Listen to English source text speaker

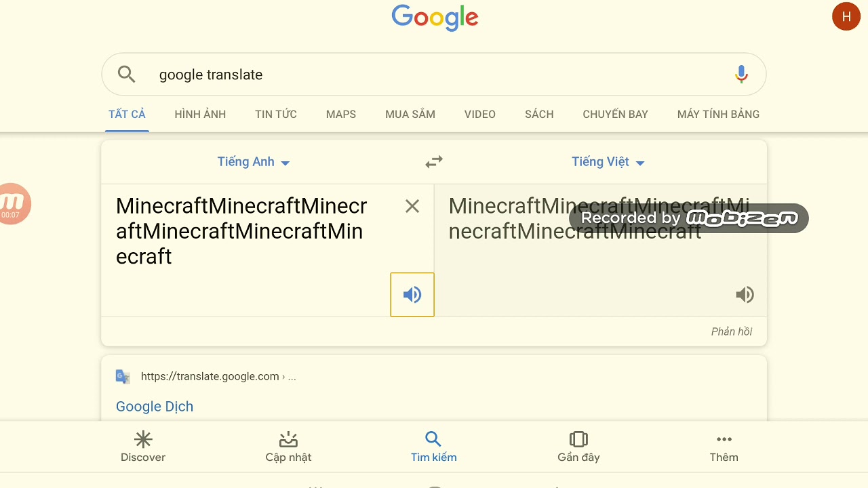point(412,294)
